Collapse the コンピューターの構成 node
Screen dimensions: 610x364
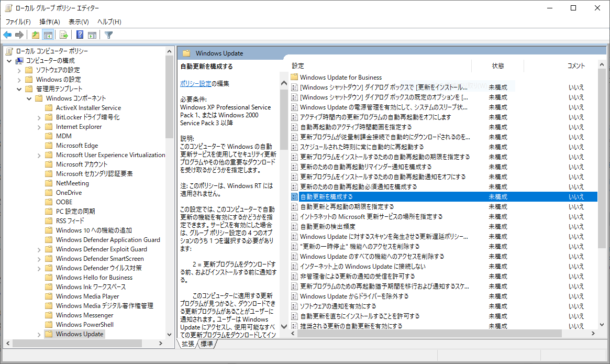pos(9,61)
